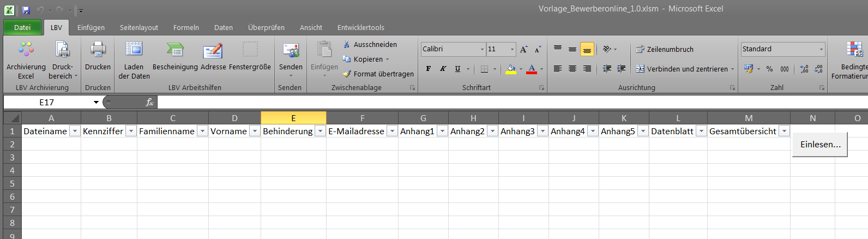Click the Fenstergröße icon
The height and width of the screenshot is (239, 868).
tap(250, 50)
